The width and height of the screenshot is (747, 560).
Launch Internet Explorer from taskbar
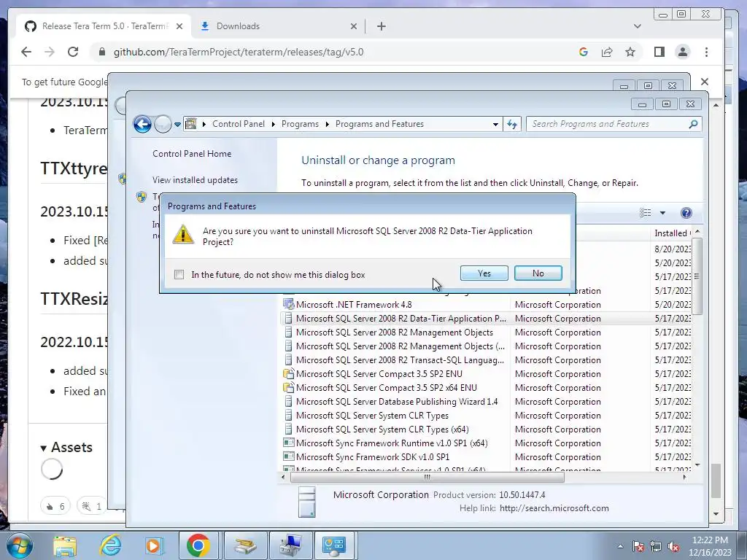click(111, 545)
